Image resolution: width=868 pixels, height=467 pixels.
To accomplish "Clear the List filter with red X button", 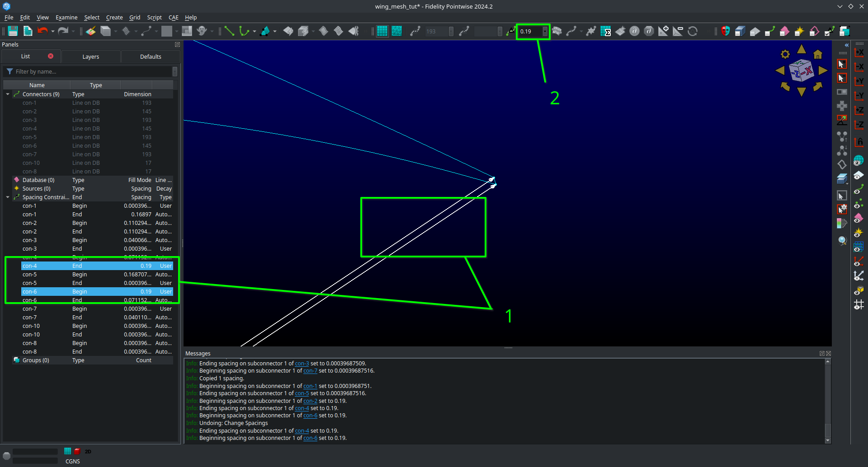I will pyautogui.click(x=51, y=56).
